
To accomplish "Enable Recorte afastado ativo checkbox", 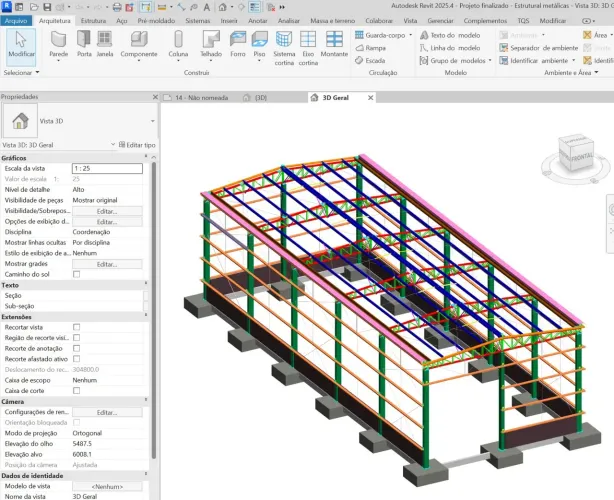I will click(77, 359).
